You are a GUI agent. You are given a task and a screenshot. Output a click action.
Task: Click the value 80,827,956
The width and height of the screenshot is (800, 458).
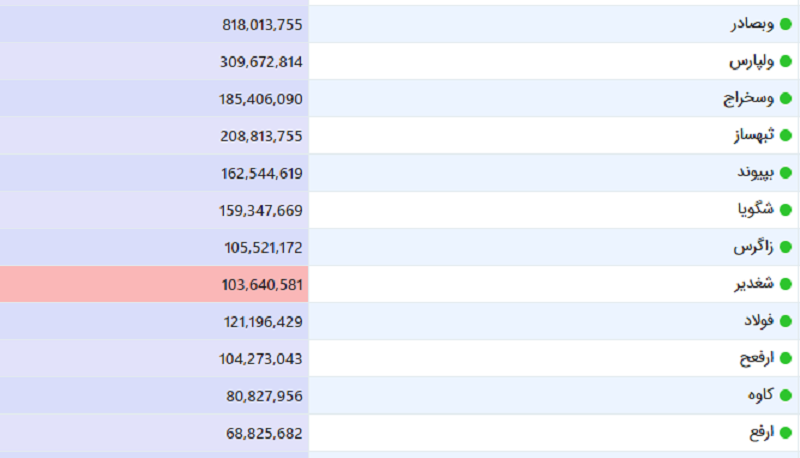pyautogui.click(x=264, y=396)
